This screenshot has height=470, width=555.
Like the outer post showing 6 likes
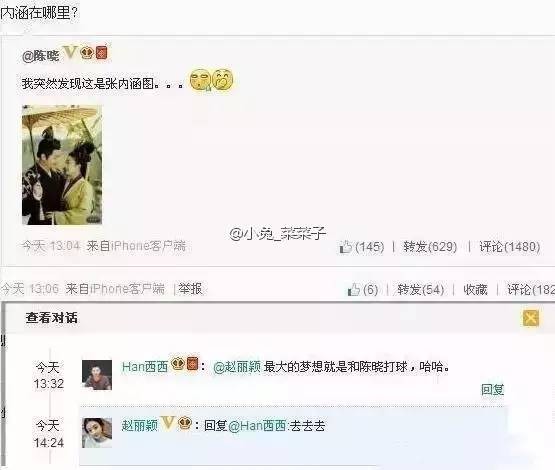pos(363,290)
